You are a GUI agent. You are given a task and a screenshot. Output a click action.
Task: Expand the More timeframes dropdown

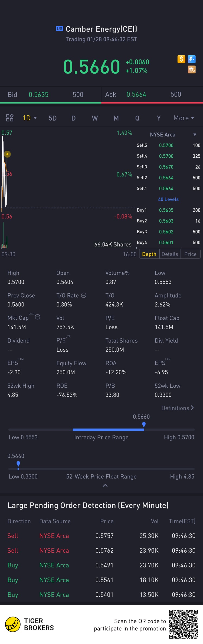[x=184, y=118]
